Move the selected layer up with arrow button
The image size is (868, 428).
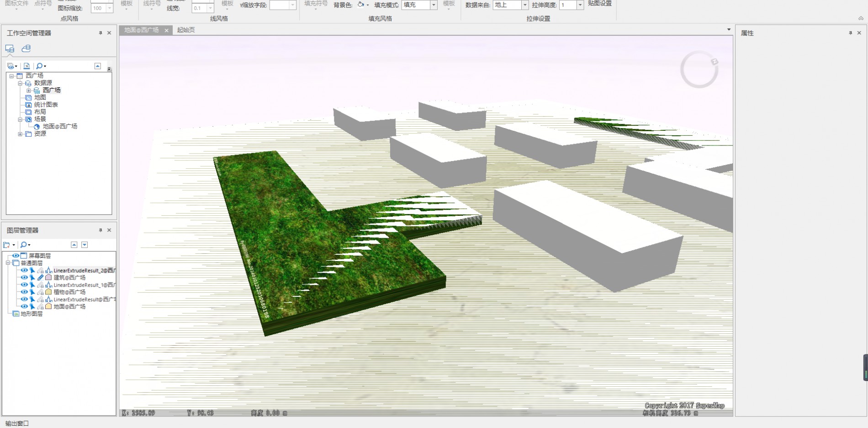pos(74,245)
